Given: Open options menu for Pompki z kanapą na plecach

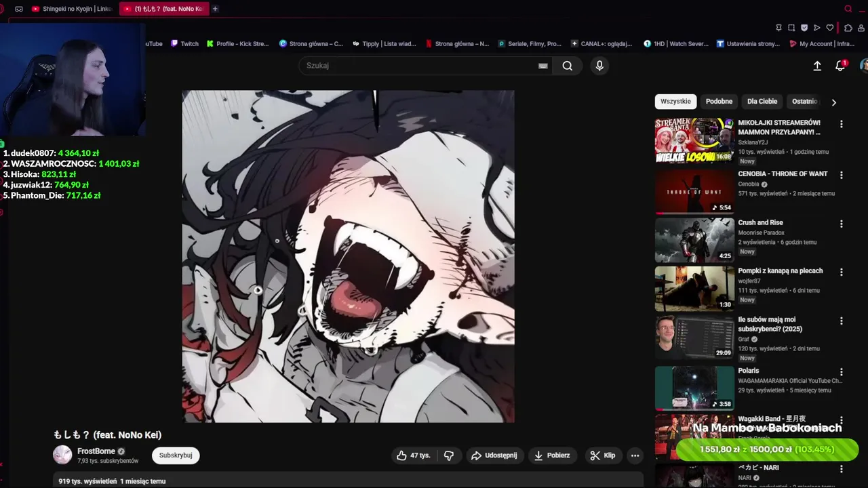Looking at the screenshot, I should click(x=841, y=272).
